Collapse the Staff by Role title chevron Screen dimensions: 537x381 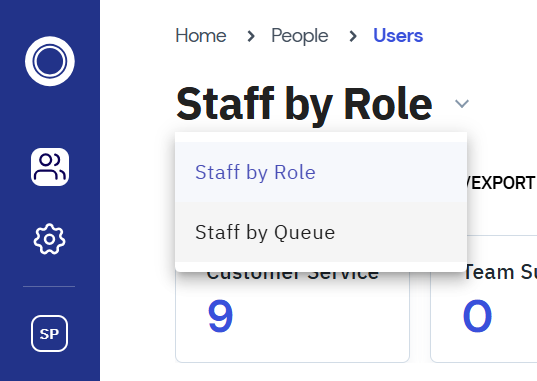pyautogui.click(x=462, y=103)
